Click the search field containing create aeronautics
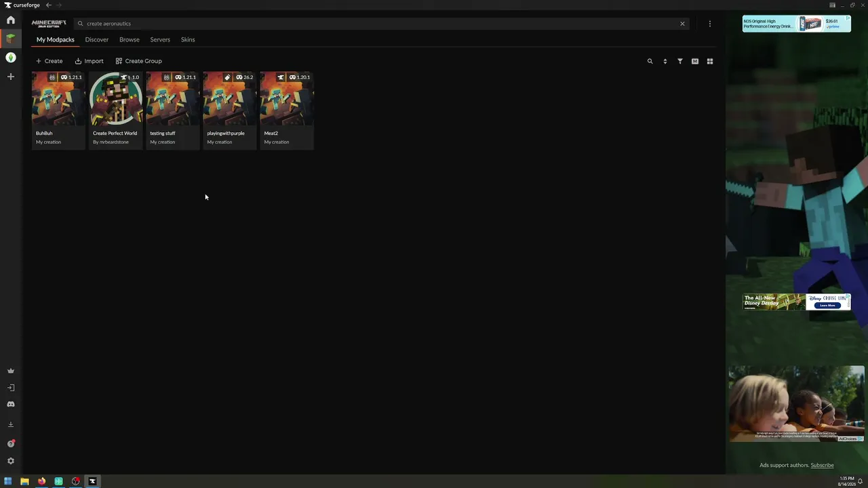868x488 pixels. click(380, 24)
